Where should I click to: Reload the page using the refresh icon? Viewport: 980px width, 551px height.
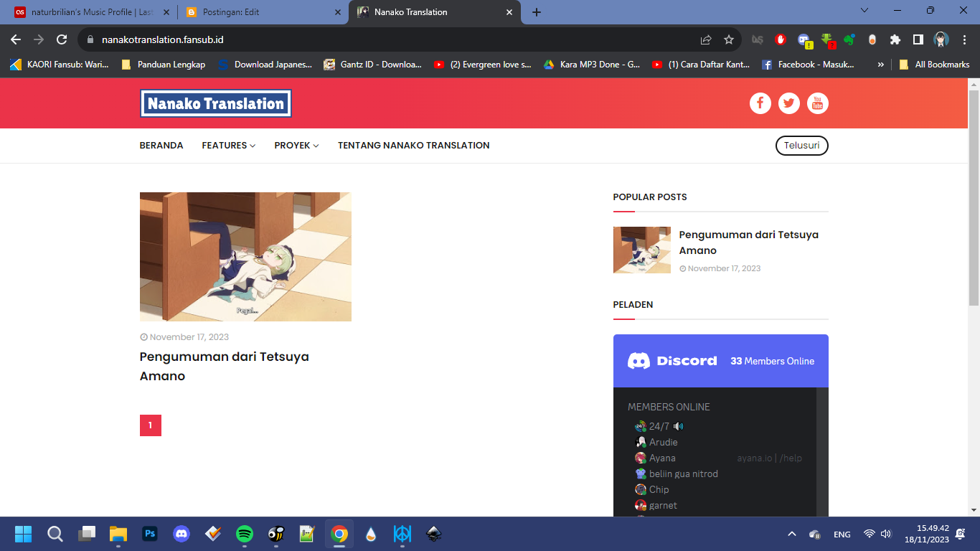[62, 39]
